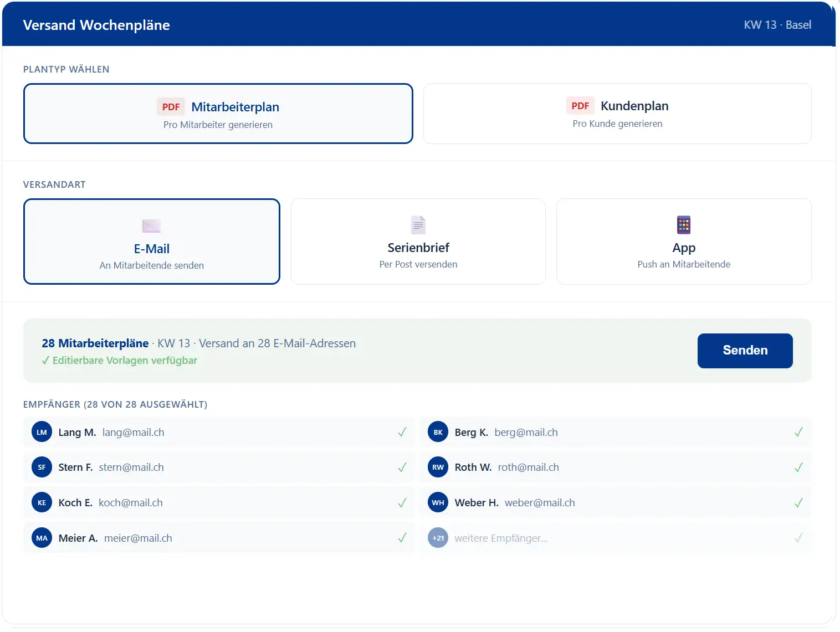
Task: Click the PDF icon on Kundenplan
Action: tap(580, 106)
